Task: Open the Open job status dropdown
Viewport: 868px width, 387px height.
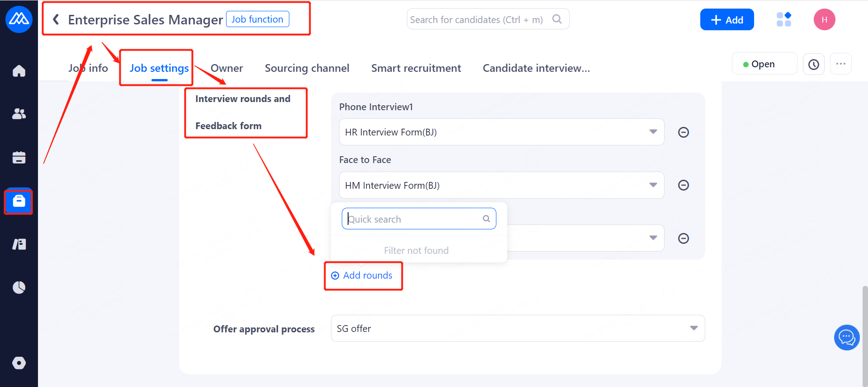Action: 764,64
